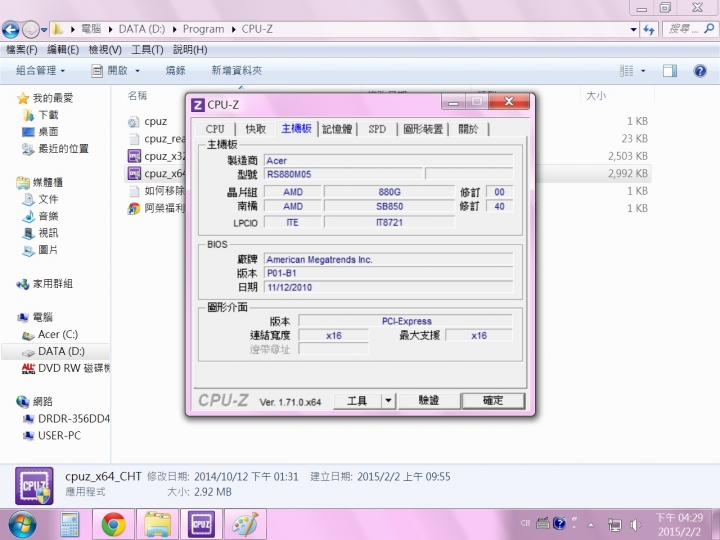Switch to the 圖形裝置 tab
The height and width of the screenshot is (540, 720).
423,129
